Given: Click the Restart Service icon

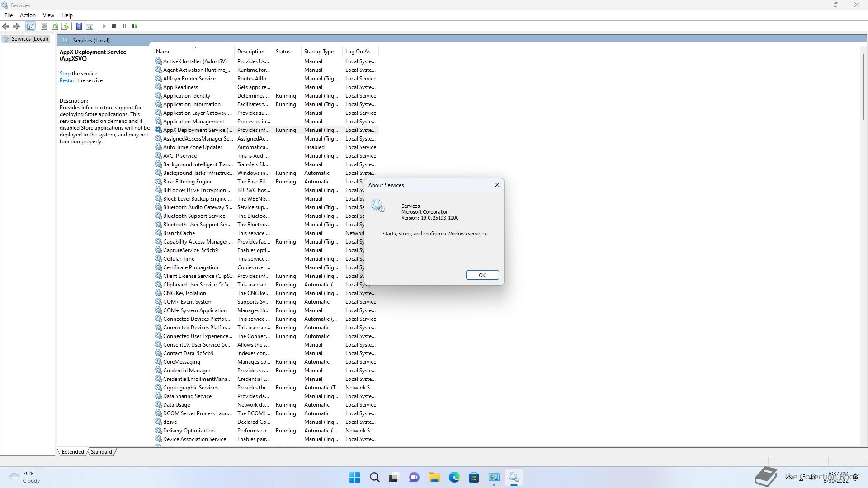Looking at the screenshot, I should pos(135,26).
